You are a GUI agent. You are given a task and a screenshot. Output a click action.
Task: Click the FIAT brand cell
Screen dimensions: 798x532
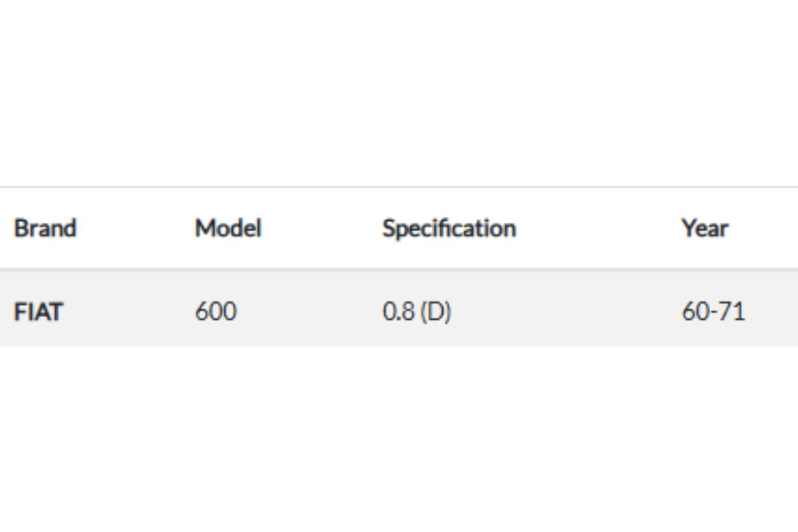point(38,311)
